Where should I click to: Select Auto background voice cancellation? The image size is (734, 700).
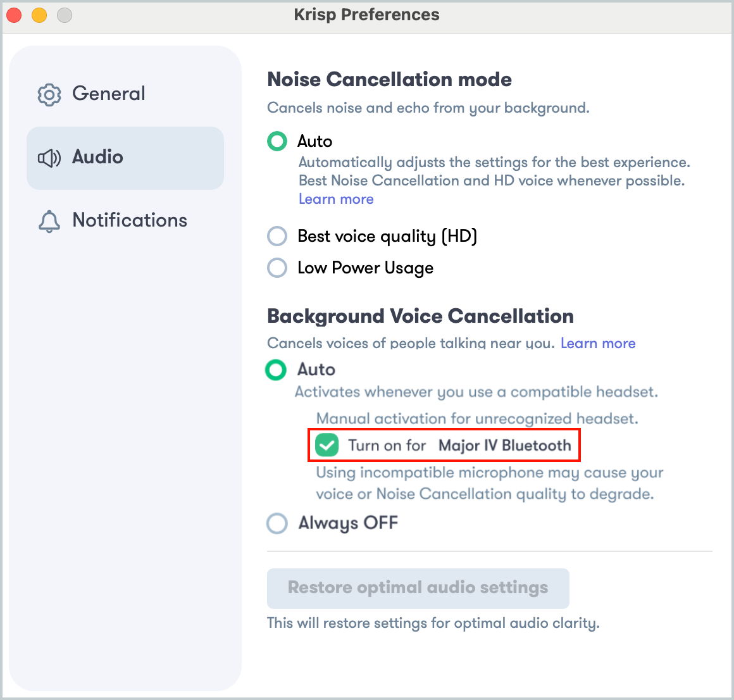coord(276,370)
